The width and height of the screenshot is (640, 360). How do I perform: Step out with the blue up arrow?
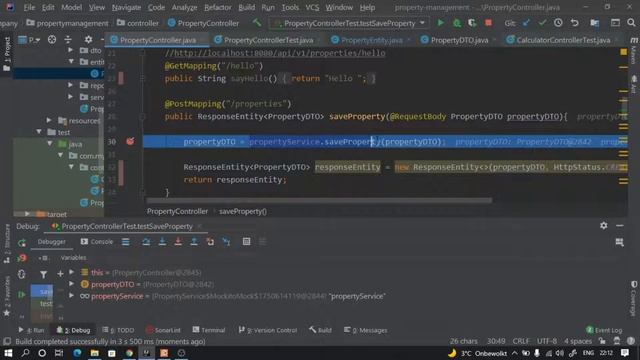[194, 242]
